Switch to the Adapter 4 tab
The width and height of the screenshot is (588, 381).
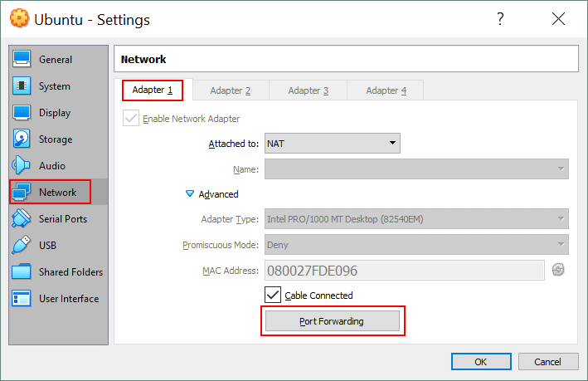coord(386,90)
